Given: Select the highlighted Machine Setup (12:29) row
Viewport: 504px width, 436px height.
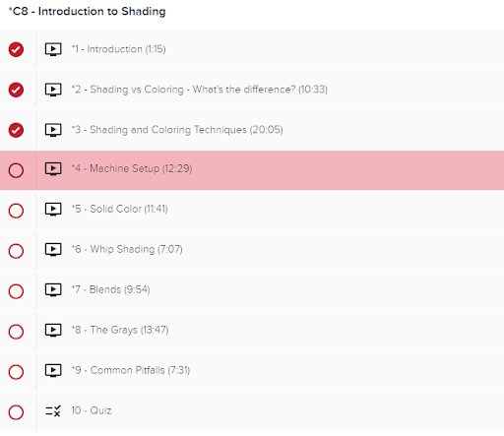Looking at the screenshot, I should click(252, 170).
